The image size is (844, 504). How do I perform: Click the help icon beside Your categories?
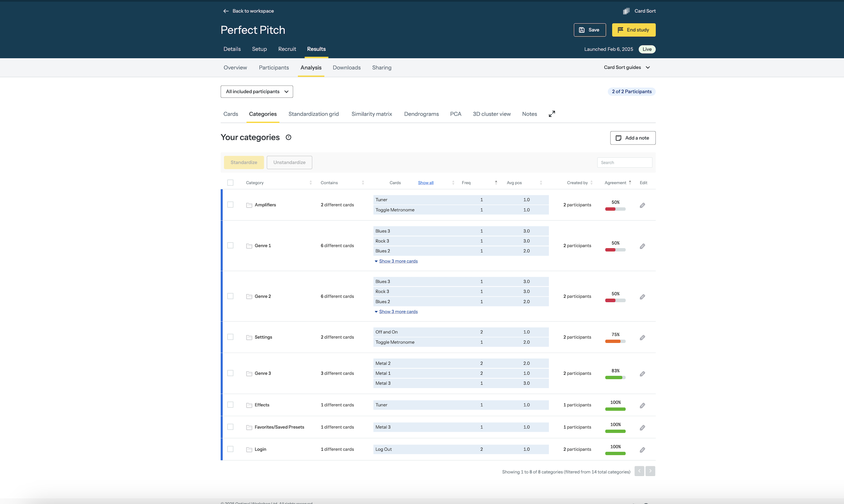point(289,137)
